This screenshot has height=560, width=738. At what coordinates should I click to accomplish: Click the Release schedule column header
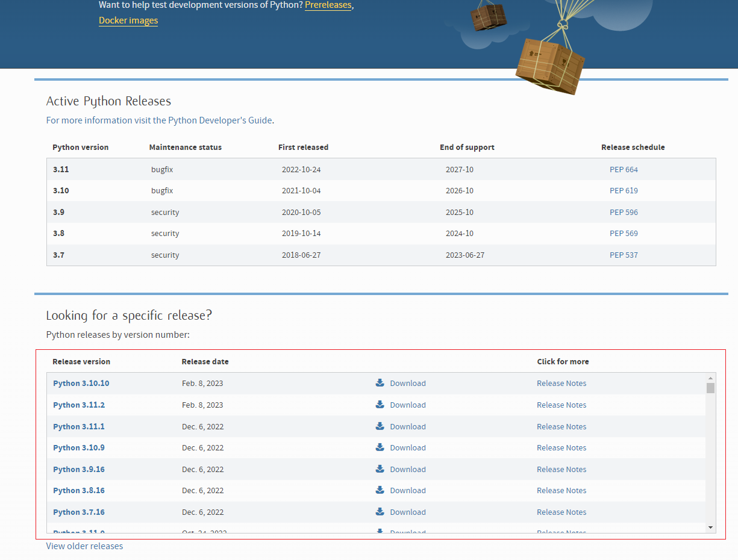[x=633, y=148]
